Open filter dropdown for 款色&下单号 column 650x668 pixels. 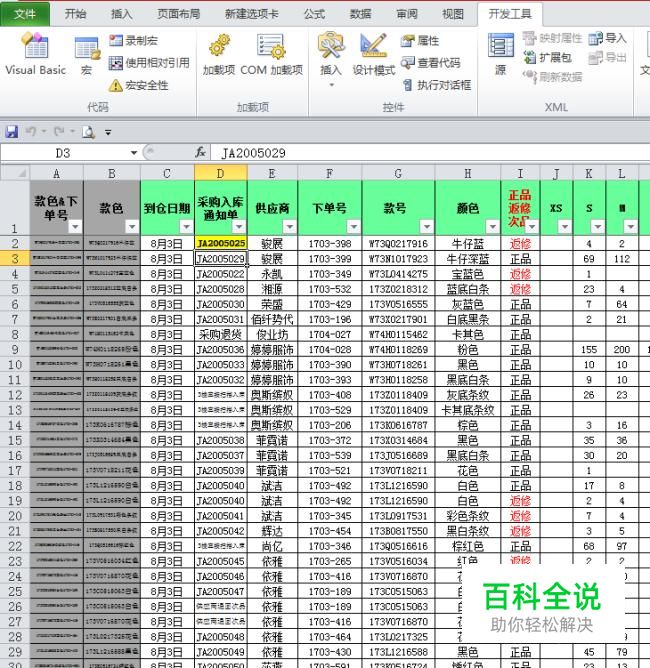[x=75, y=227]
